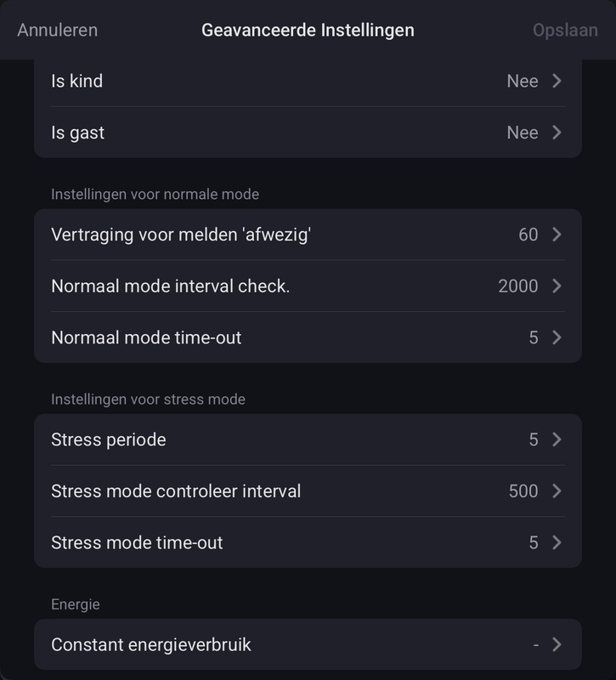Expand chevron next to Is gast

point(557,133)
